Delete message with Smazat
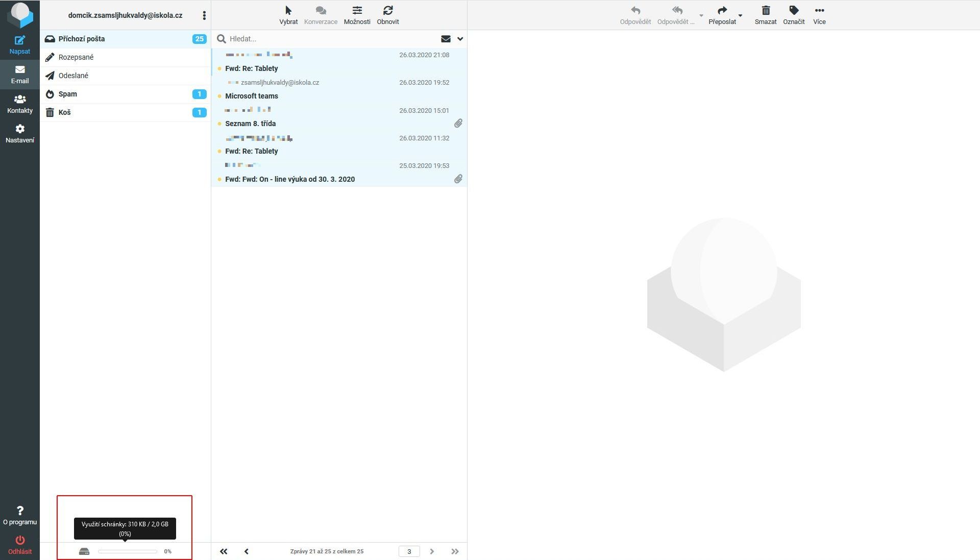 point(766,15)
